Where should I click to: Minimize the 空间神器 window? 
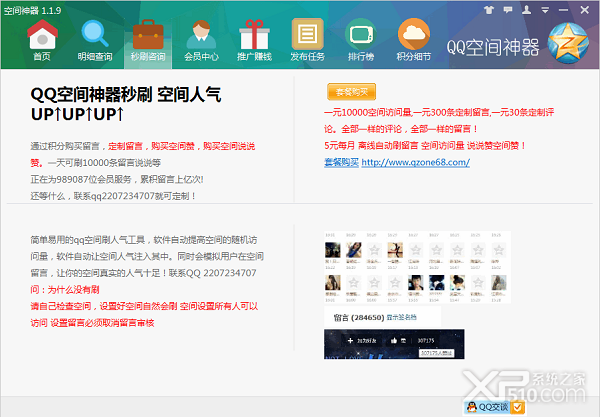click(x=563, y=10)
